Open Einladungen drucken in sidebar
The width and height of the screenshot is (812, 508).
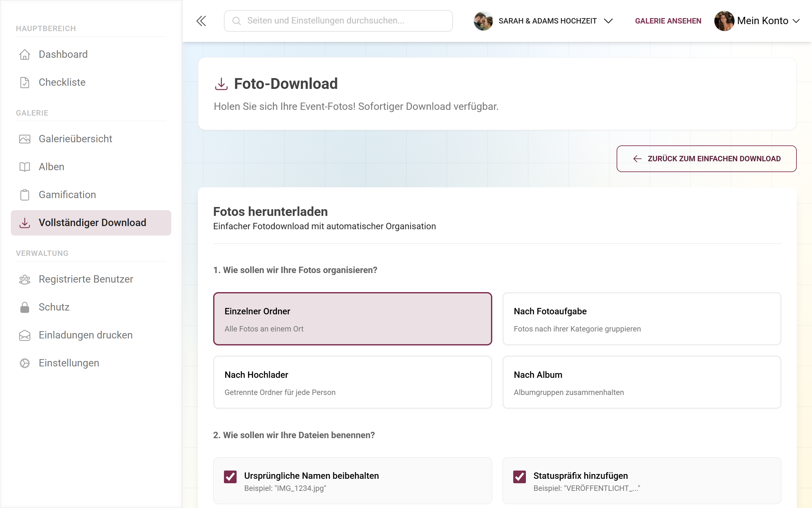[x=91, y=335]
